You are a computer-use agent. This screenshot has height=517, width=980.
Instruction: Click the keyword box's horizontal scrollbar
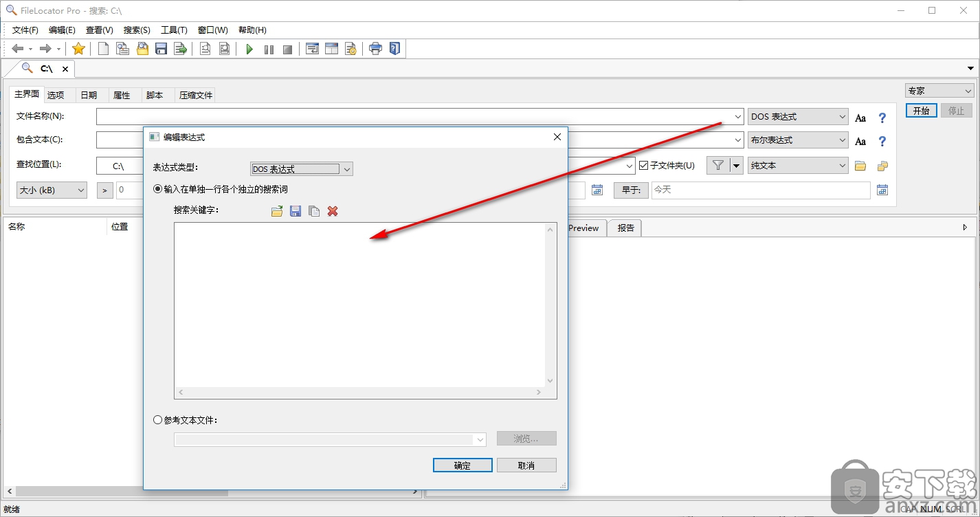(359, 392)
